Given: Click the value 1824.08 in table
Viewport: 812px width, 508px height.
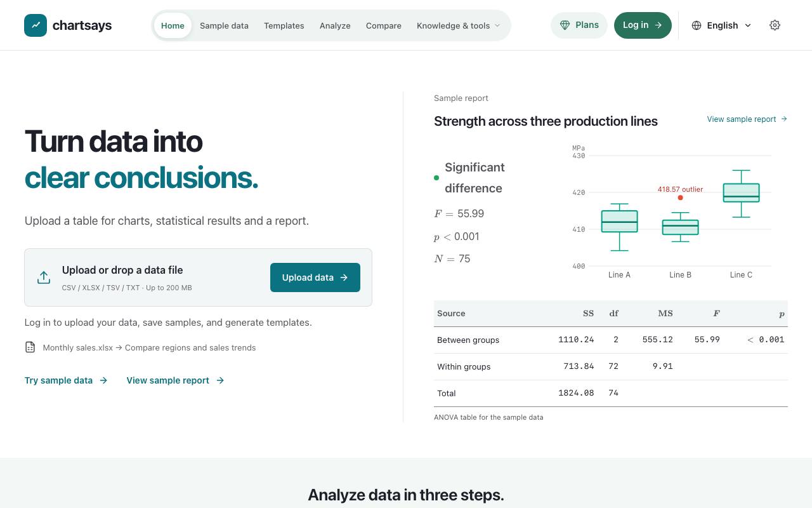Looking at the screenshot, I should pyautogui.click(x=576, y=393).
